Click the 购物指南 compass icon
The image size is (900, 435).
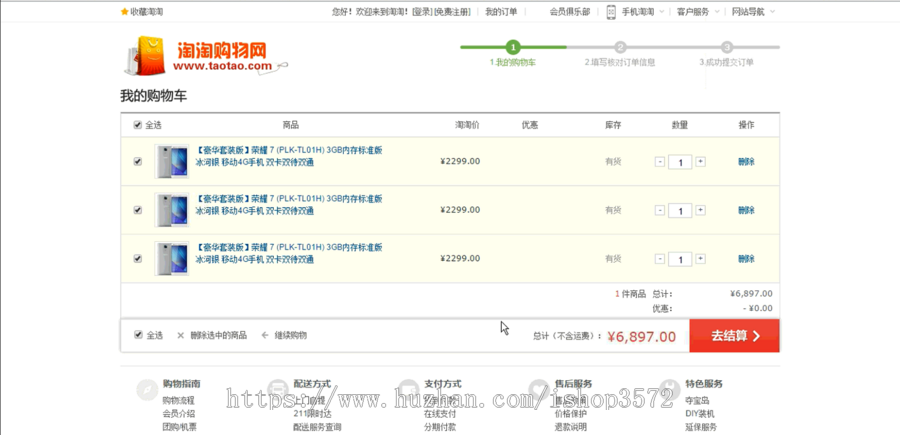point(147,389)
